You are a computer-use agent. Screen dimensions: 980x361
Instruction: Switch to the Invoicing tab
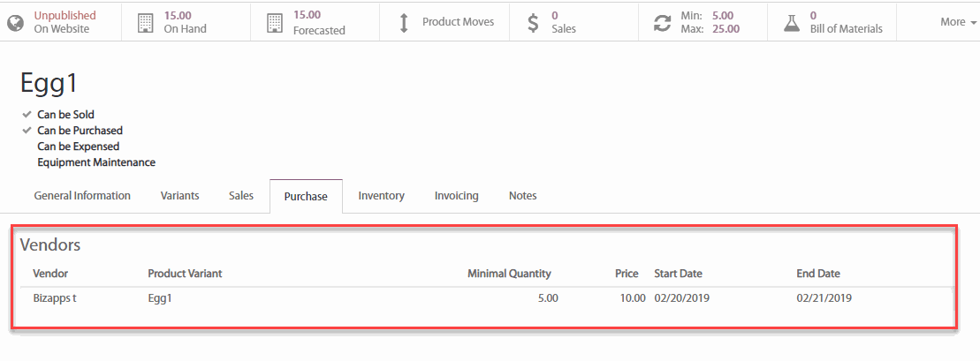point(456,196)
